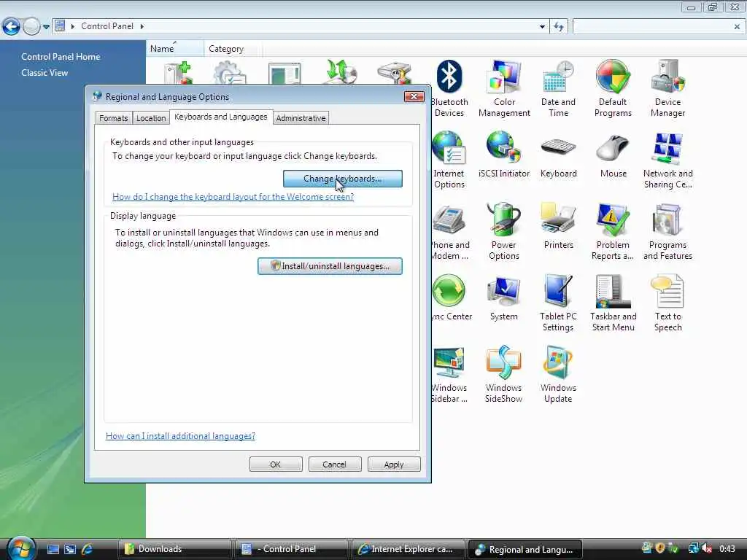Open Windows SideShow icon
The height and width of the screenshot is (560, 747).
tap(504, 374)
